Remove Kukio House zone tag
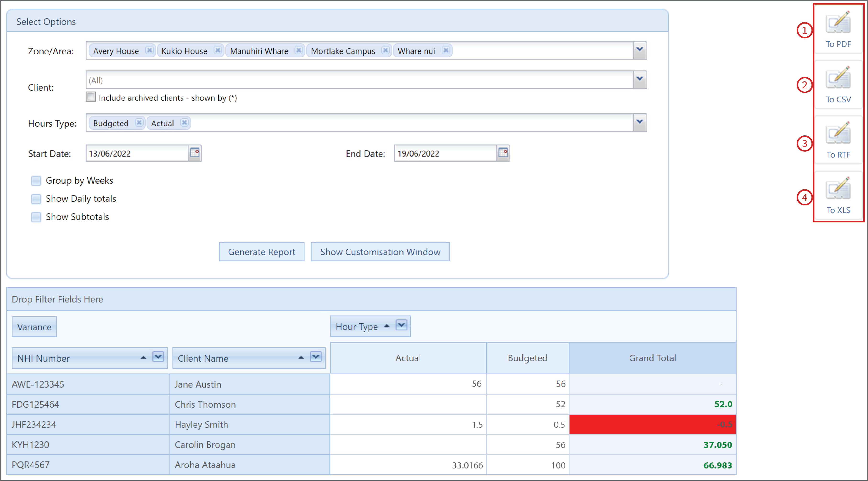 (x=218, y=50)
